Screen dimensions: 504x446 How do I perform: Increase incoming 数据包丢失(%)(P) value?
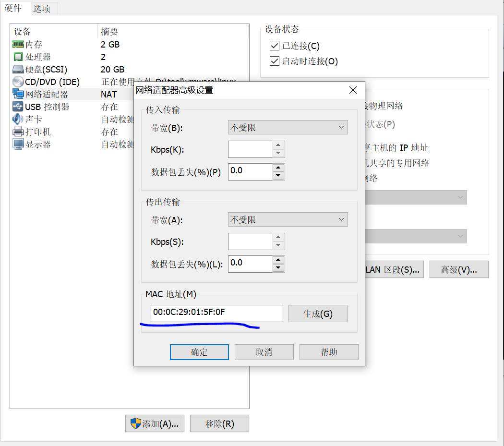click(x=278, y=168)
